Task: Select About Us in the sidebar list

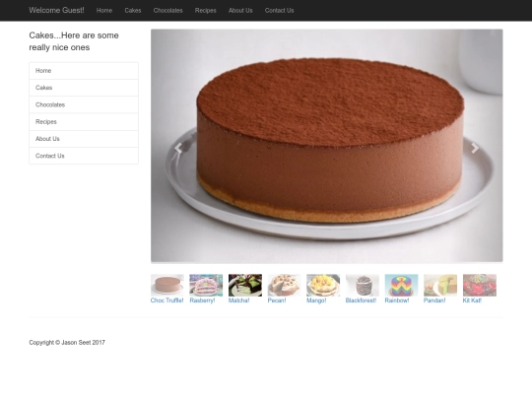Action: [x=84, y=139]
